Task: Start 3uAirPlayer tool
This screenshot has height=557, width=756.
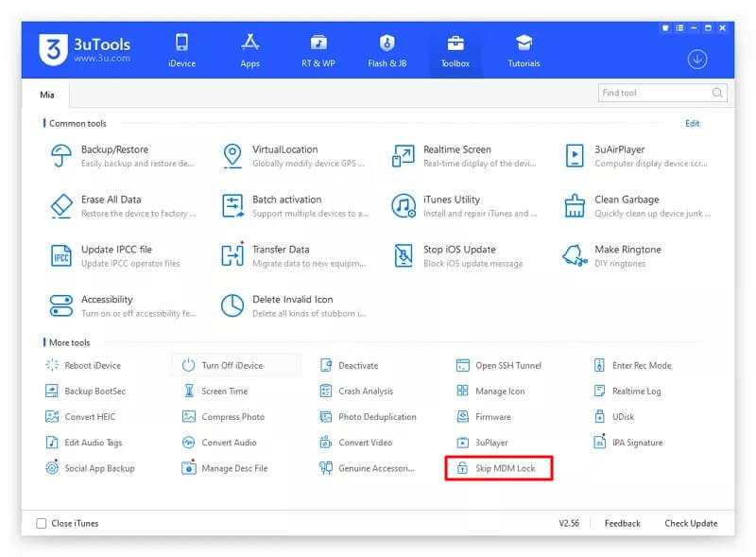Action: coord(635,156)
